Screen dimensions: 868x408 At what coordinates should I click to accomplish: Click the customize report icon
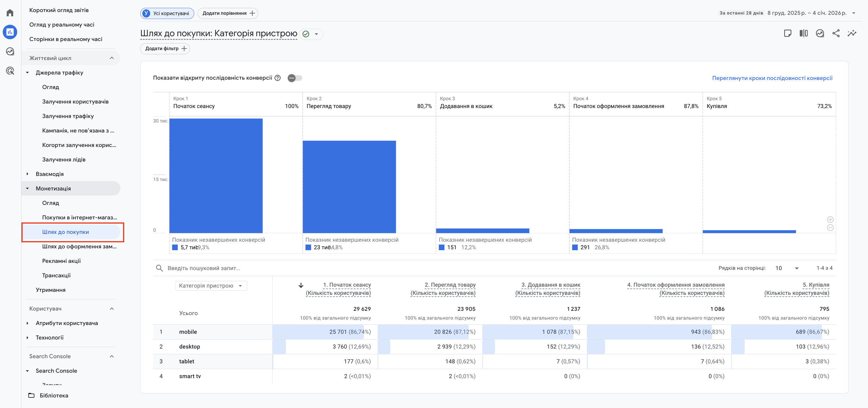click(x=787, y=33)
